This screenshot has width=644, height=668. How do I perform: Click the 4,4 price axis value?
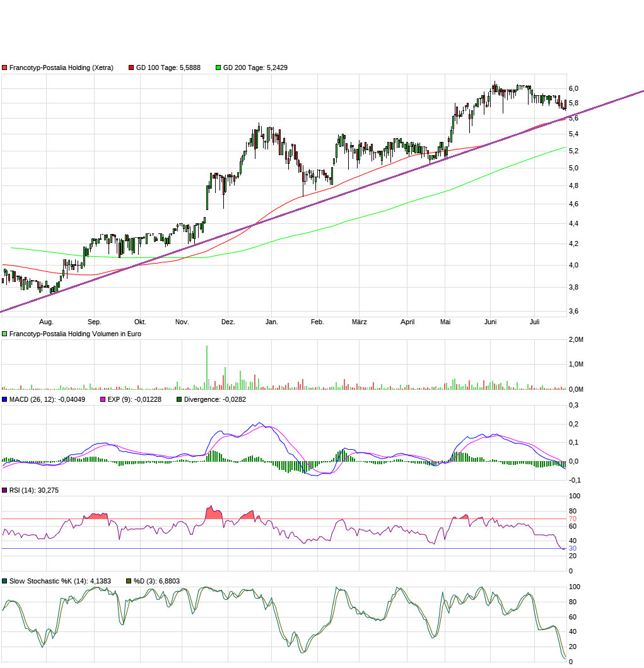[x=574, y=224]
